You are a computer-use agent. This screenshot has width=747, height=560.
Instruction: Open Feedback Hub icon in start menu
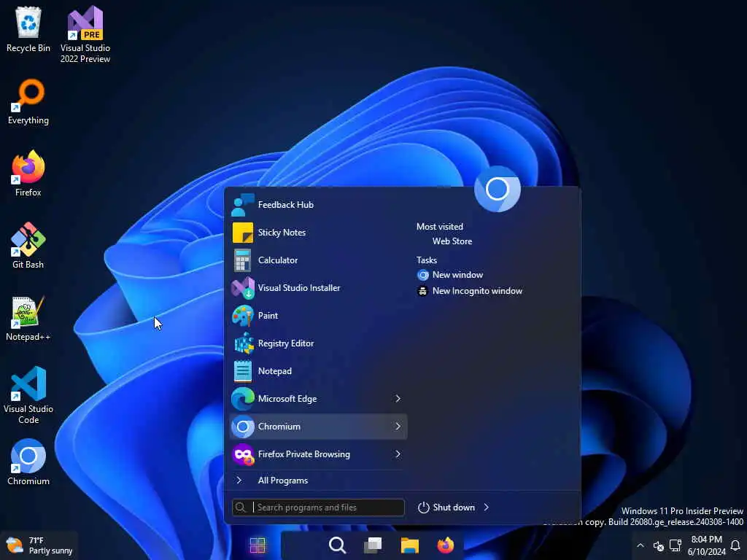(x=242, y=205)
